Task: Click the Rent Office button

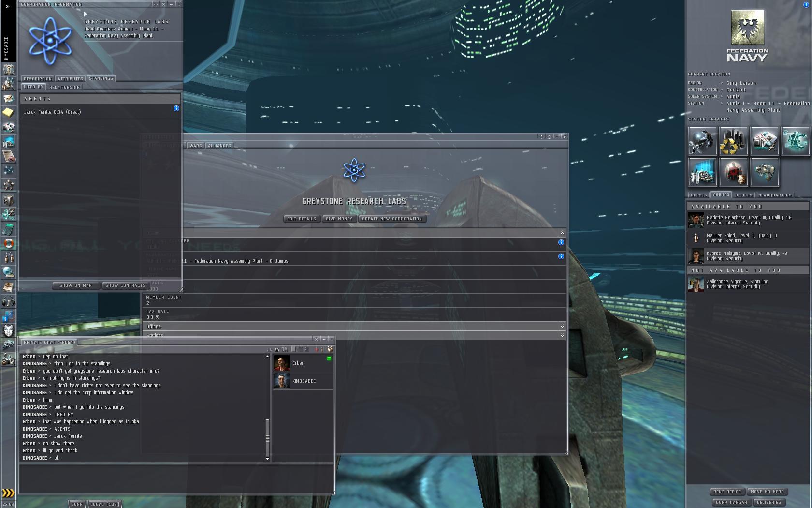Action: tap(727, 492)
